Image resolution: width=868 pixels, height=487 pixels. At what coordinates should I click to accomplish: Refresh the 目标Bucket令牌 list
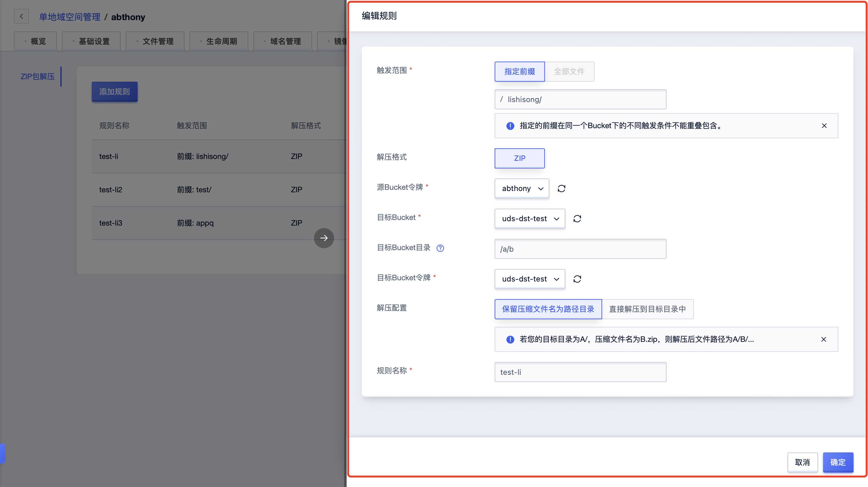[x=577, y=279]
